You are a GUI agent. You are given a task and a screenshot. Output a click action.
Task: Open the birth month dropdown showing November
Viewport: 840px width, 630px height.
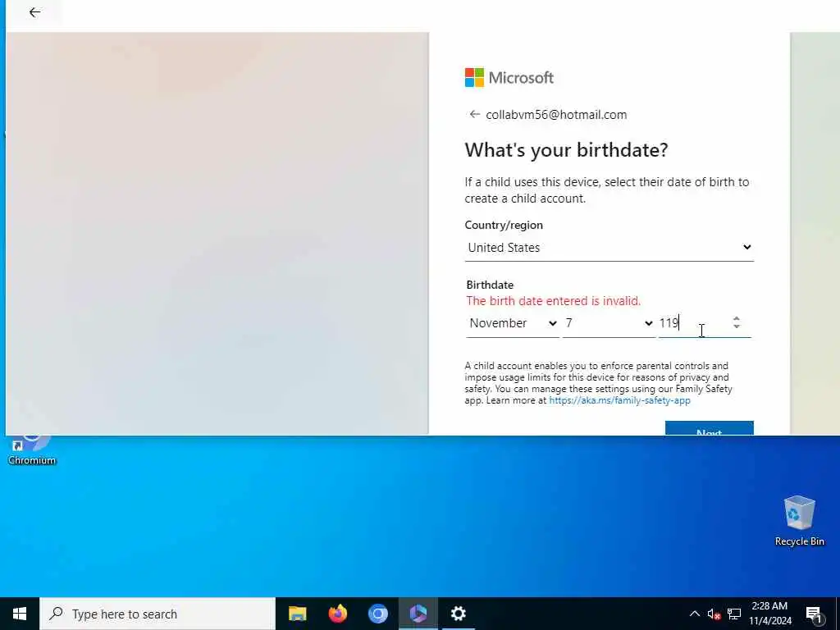coord(513,323)
